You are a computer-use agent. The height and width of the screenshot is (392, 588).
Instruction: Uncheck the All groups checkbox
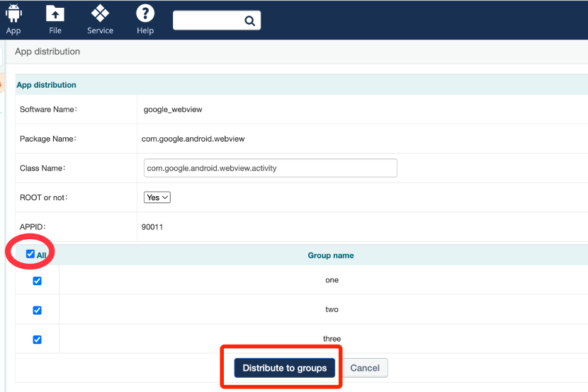30,254
